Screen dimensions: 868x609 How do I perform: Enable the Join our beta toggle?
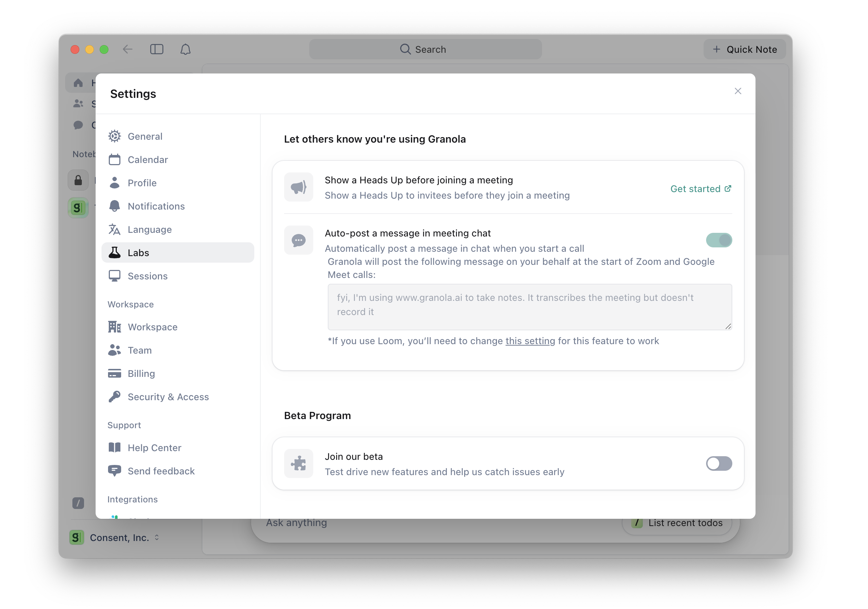pos(719,463)
